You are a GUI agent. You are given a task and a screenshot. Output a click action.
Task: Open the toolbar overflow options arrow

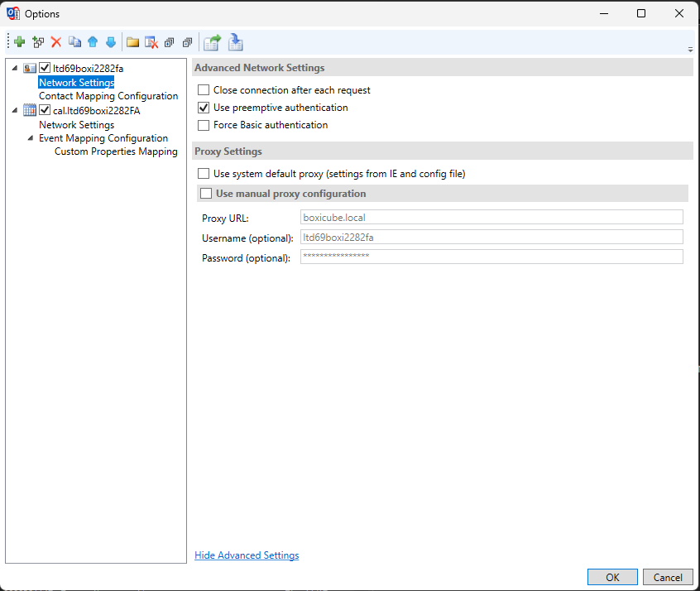pos(690,50)
